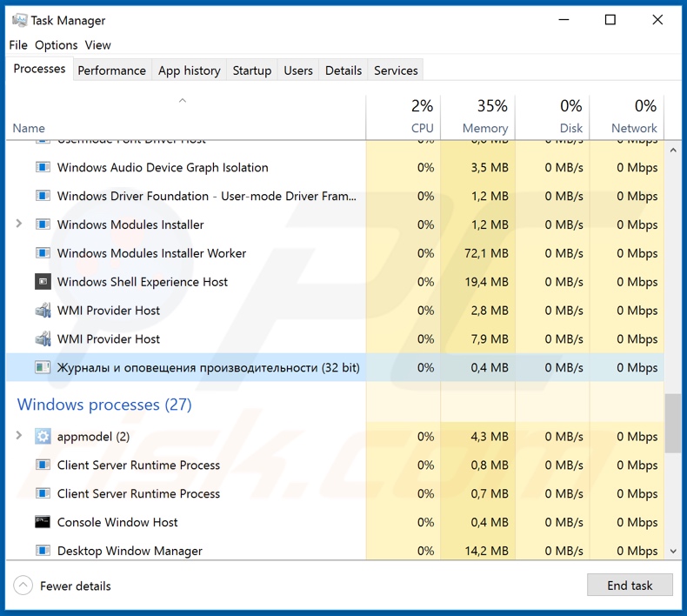
Task: Select the Windows Modules Installer Worker row
Action: point(335,253)
